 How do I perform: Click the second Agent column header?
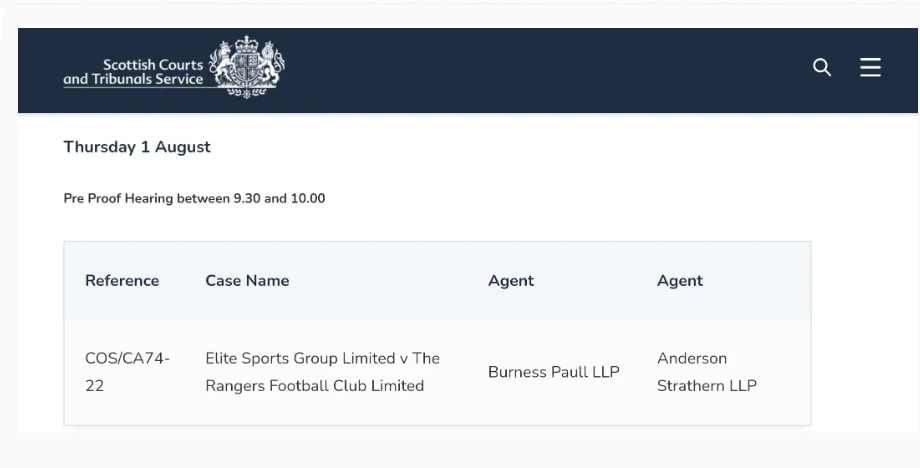pos(680,281)
